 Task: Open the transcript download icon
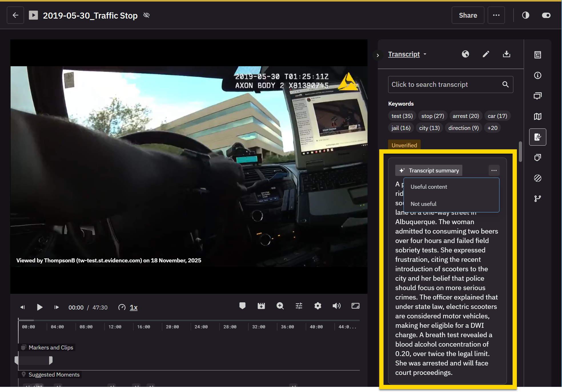(x=506, y=54)
